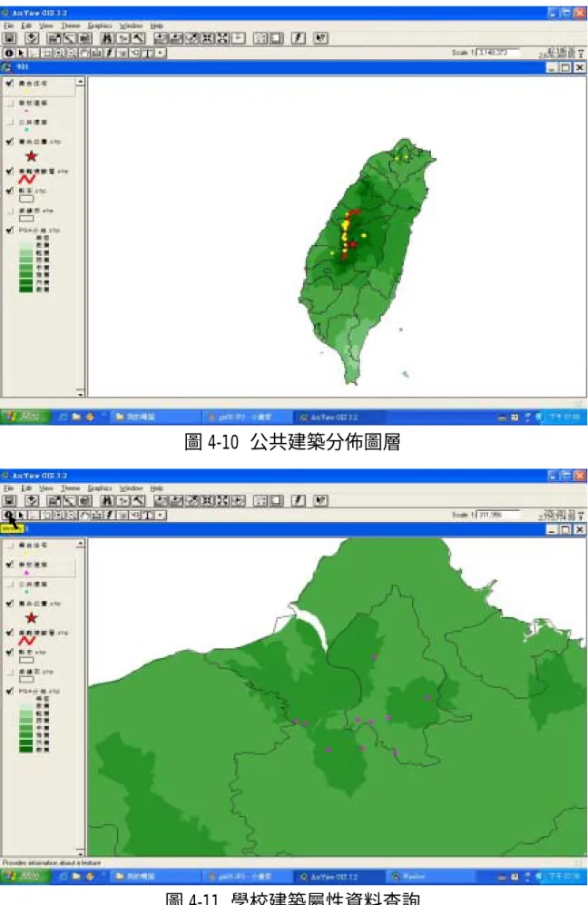Choose the Zoom Out tool in the Taiwan island map window
The image size is (588, 905).
point(72,53)
